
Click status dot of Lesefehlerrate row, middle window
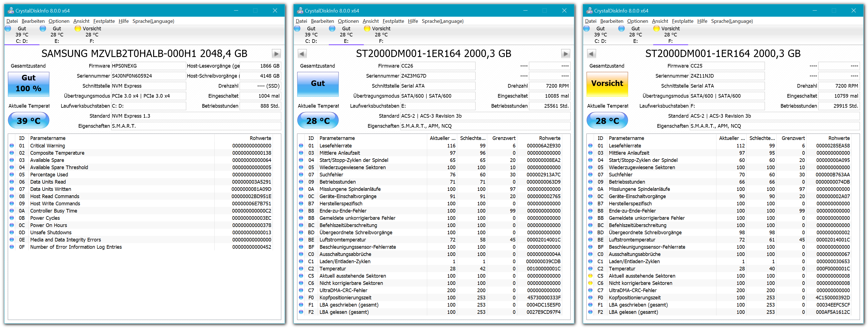point(301,146)
